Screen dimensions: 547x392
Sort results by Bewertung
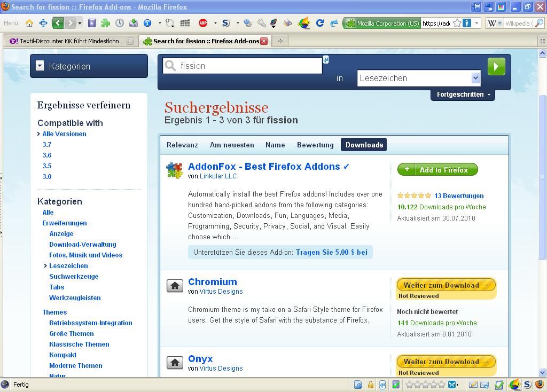(x=315, y=145)
